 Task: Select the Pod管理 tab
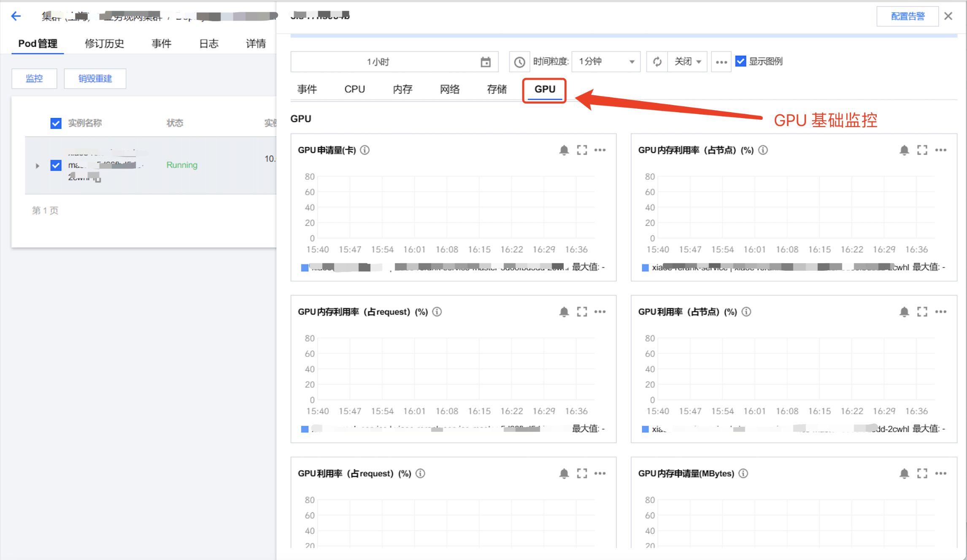click(x=38, y=43)
